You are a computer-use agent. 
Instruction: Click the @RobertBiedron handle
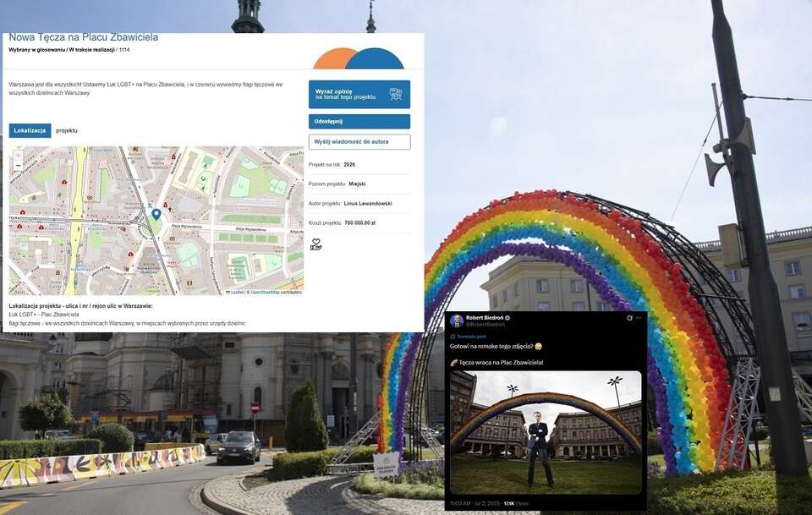click(x=486, y=325)
